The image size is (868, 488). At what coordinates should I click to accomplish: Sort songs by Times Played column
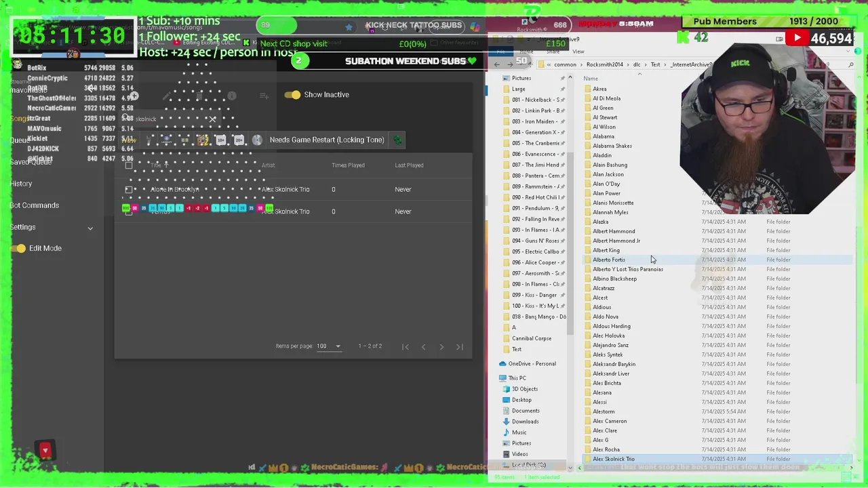pos(348,165)
